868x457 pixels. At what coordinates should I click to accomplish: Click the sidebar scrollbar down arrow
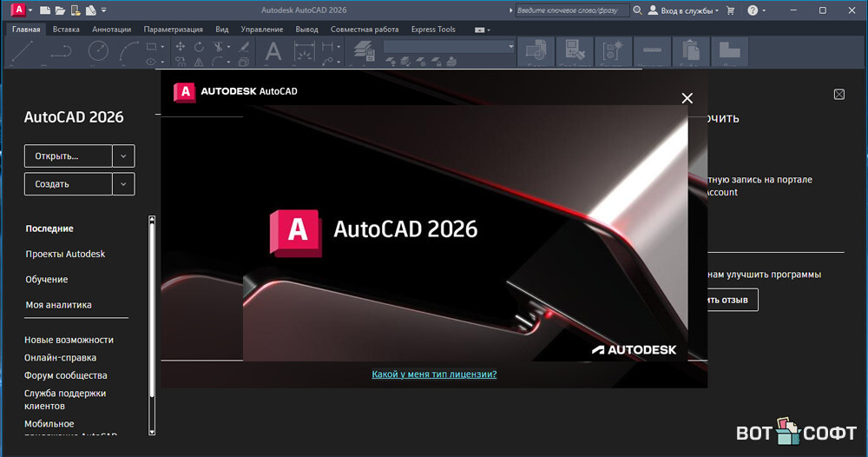[x=152, y=430]
